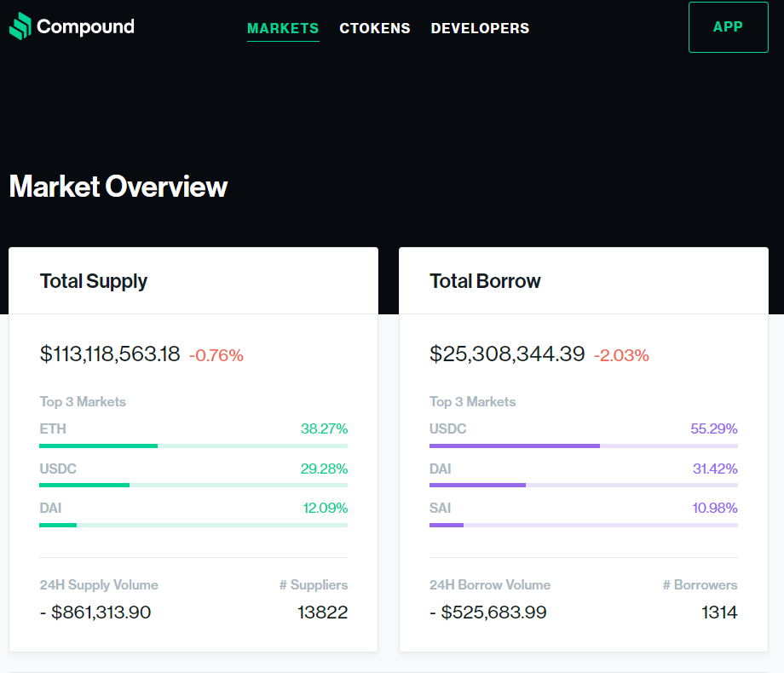
Task: Click the -2.03% borrow change
Action: point(621,355)
